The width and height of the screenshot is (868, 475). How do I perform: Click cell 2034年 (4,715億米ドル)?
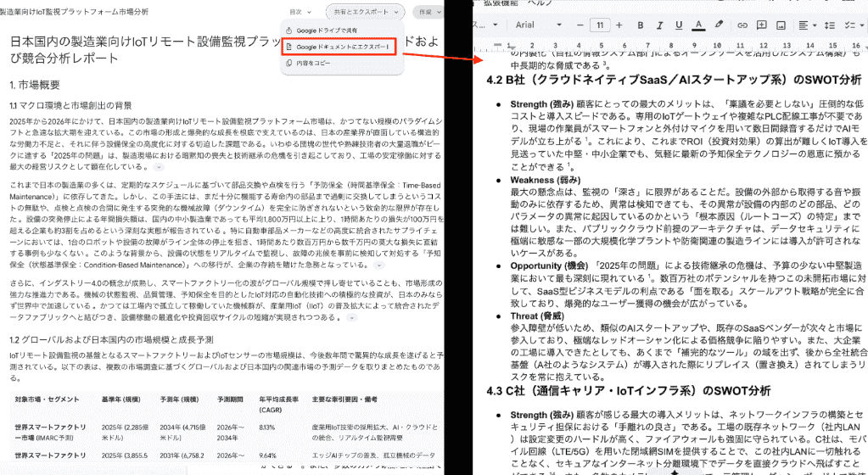pyautogui.click(x=184, y=433)
